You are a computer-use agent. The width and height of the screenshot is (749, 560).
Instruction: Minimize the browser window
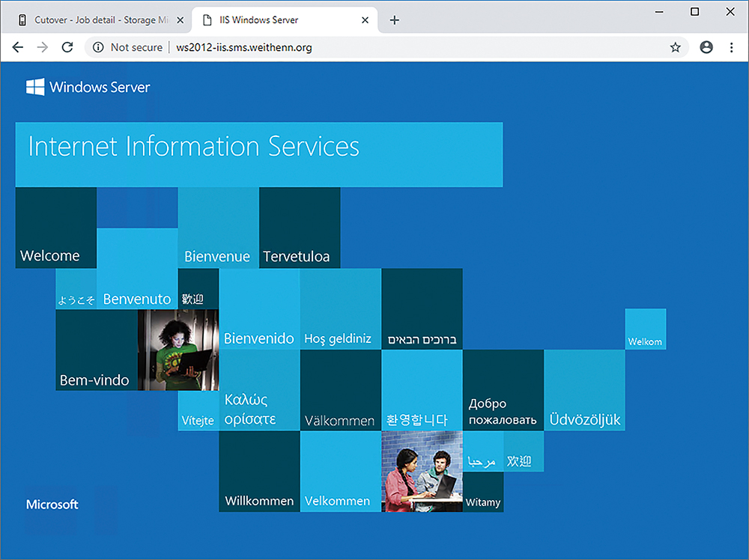pos(659,12)
